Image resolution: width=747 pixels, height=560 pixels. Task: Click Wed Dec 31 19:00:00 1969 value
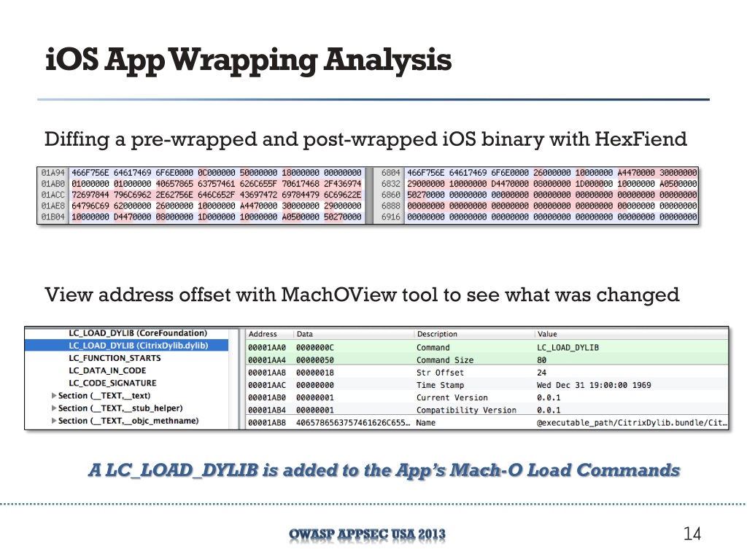coord(594,385)
